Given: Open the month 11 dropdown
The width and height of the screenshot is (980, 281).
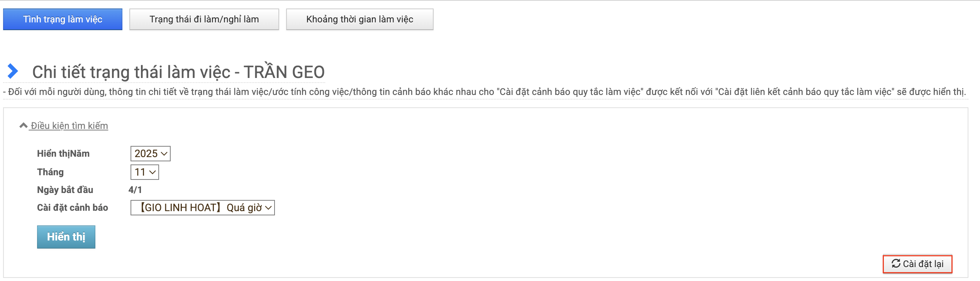Looking at the screenshot, I should point(145,172).
